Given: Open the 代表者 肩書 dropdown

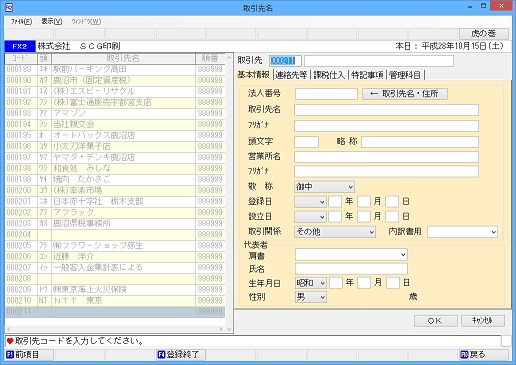Looking at the screenshot, I should 351,255.
